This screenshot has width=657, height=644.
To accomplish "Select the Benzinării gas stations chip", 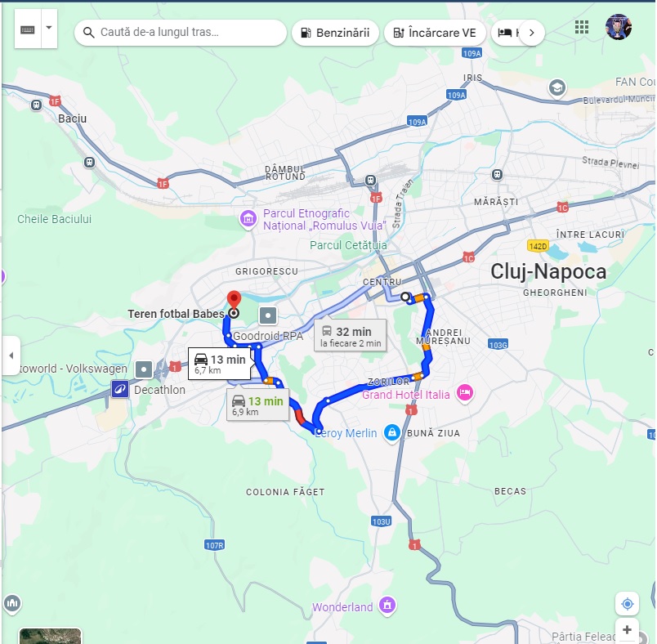I will [335, 33].
